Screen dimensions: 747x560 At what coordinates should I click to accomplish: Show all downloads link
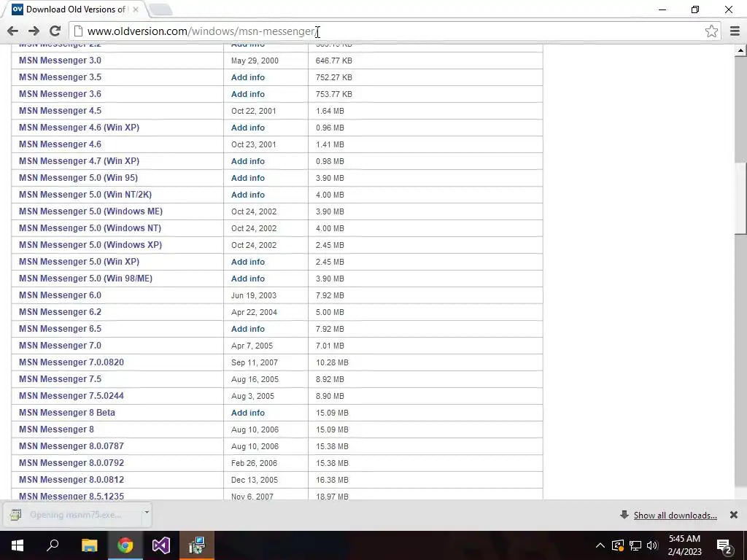[675, 516]
